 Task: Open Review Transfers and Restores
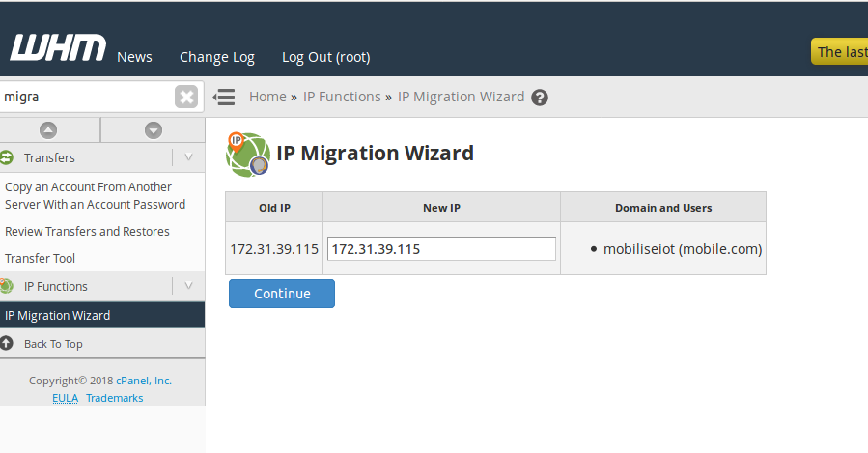tap(87, 231)
